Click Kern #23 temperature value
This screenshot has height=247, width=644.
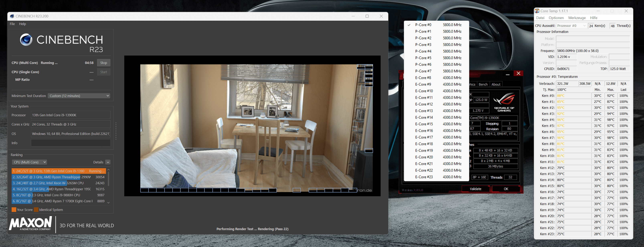click(573, 234)
